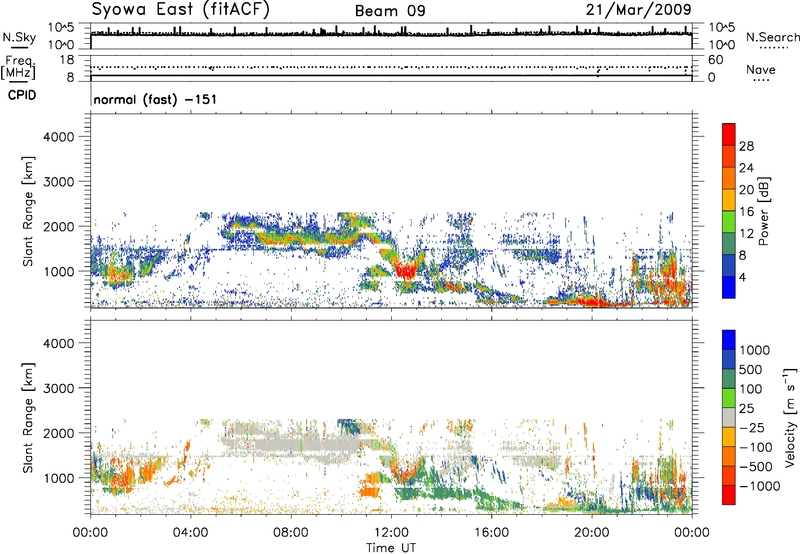Click the '4' tick on the Power colorbar
The height and width of the screenshot is (554, 800).
[743, 277]
